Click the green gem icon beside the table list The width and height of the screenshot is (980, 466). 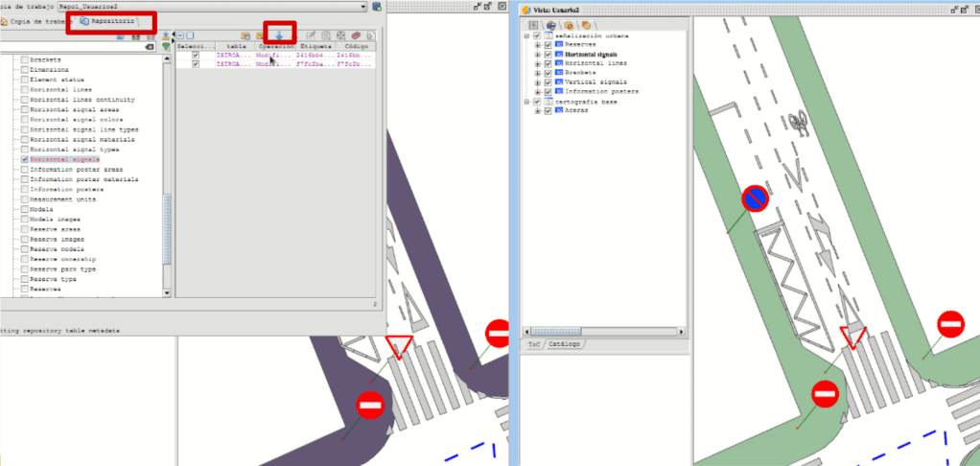click(x=166, y=47)
